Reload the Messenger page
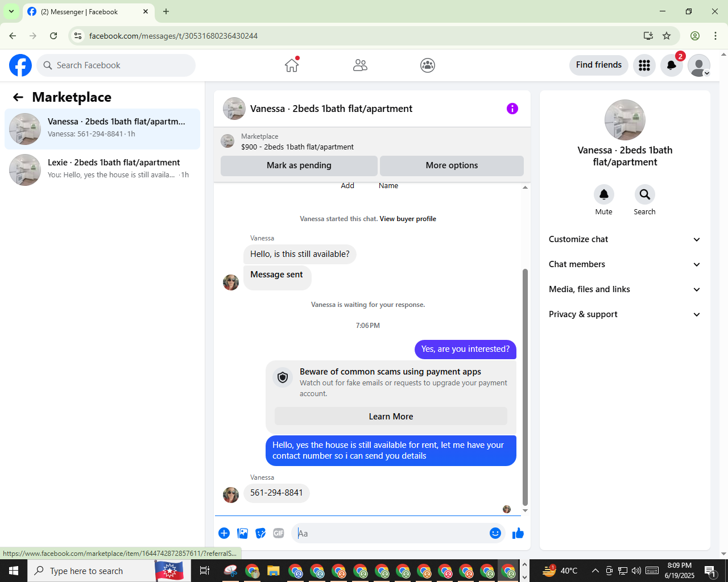 pyautogui.click(x=53, y=36)
